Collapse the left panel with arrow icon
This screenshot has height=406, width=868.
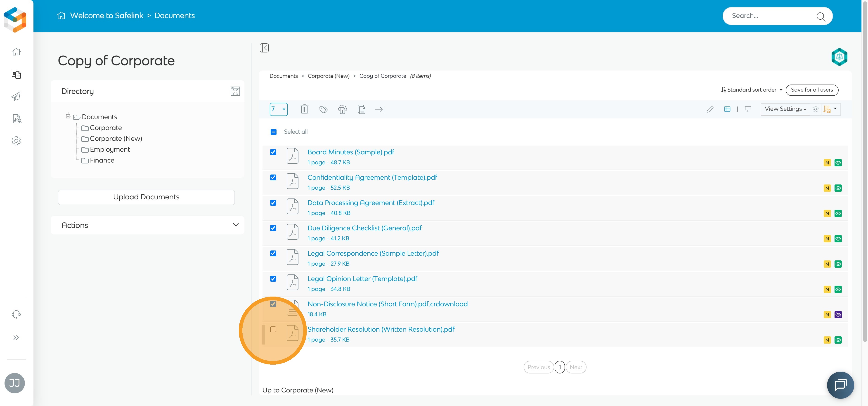pyautogui.click(x=264, y=48)
